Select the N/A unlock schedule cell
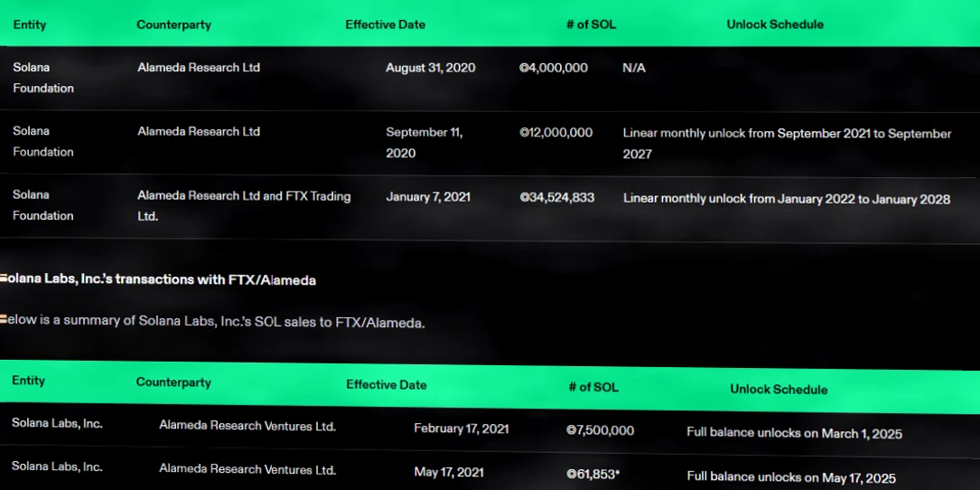The width and height of the screenshot is (980, 490). (634, 68)
